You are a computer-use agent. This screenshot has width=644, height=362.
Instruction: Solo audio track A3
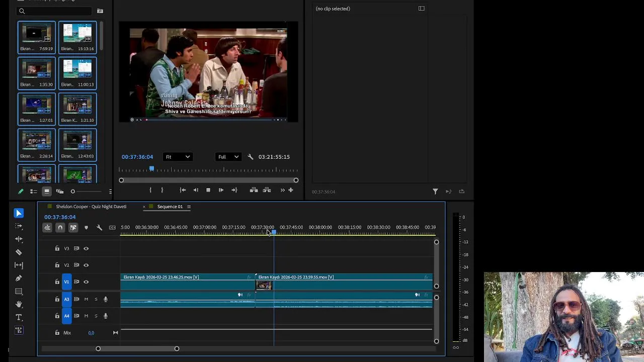click(x=96, y=299)
